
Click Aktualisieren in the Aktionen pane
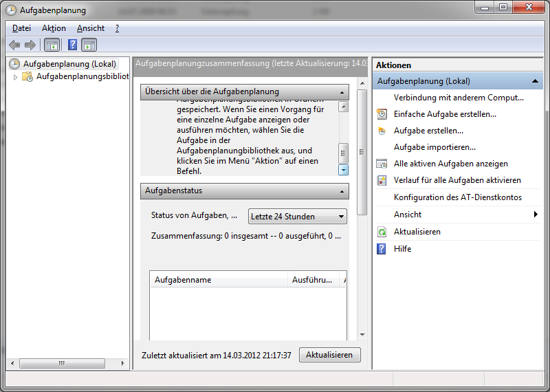(417, 232)
